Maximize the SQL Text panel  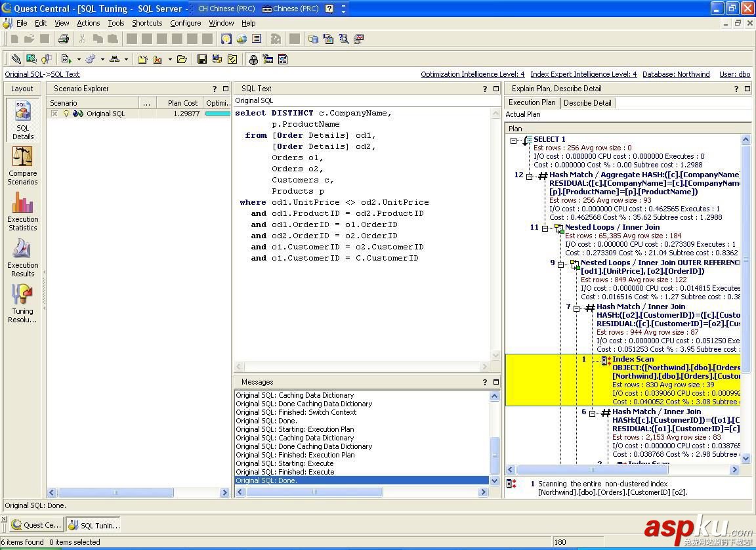[497, 89]
